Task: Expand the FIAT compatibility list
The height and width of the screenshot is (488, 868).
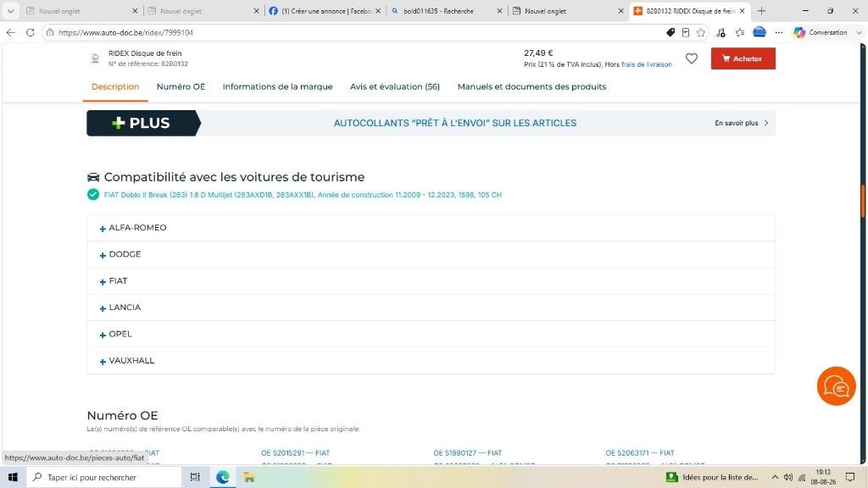Action: pyautogui.click(x=431, y=281)
